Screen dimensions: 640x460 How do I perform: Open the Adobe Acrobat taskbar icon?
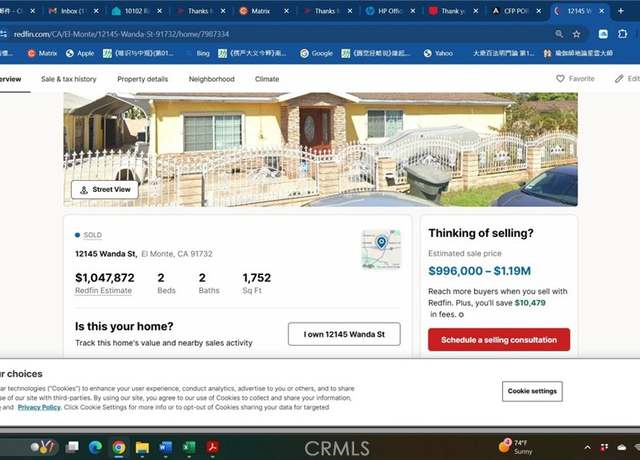coord(212,447)
